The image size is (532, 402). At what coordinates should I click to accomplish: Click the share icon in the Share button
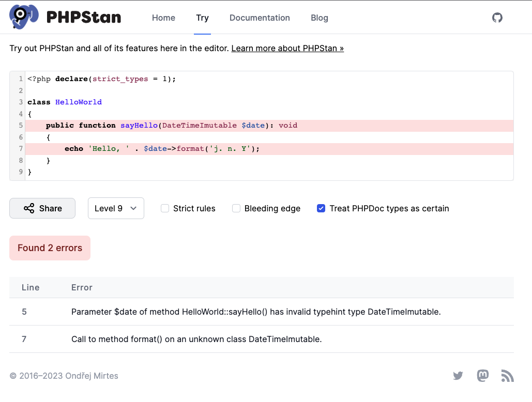29,208
